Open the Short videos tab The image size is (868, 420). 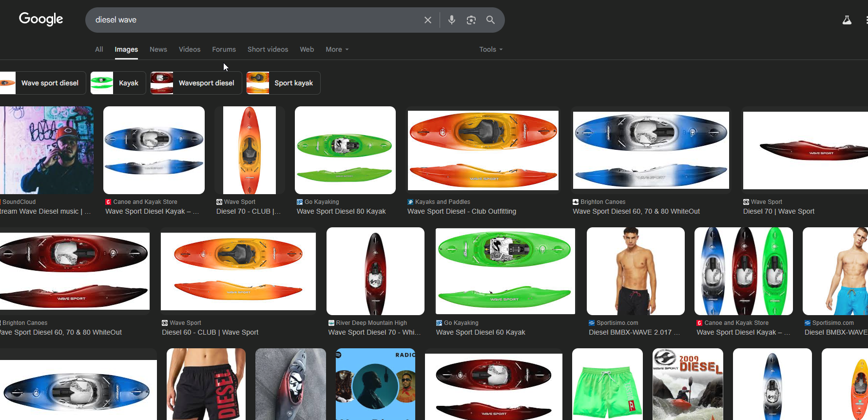tap(268, 49)
